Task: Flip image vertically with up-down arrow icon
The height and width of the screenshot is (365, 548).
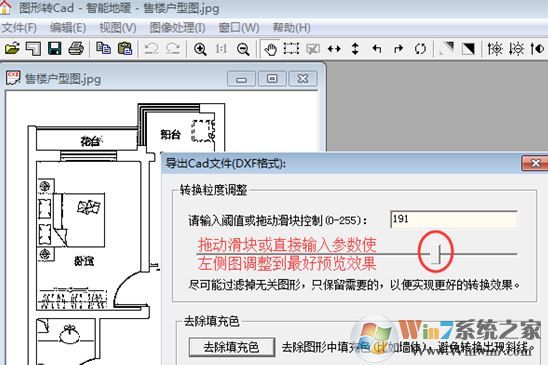Action: (355, 49)
